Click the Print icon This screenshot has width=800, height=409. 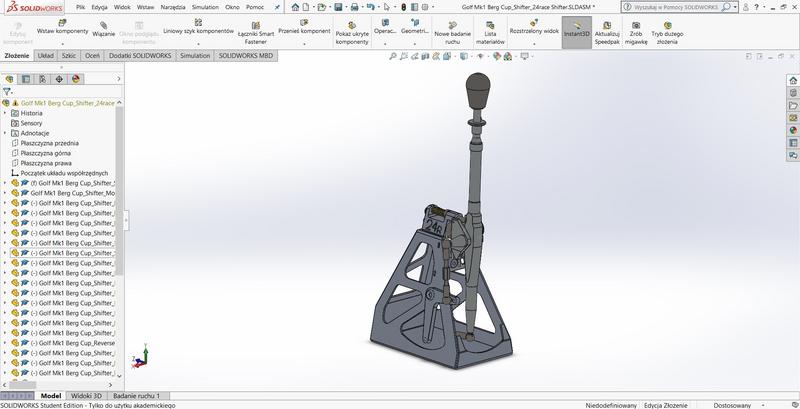click(354, 7)
